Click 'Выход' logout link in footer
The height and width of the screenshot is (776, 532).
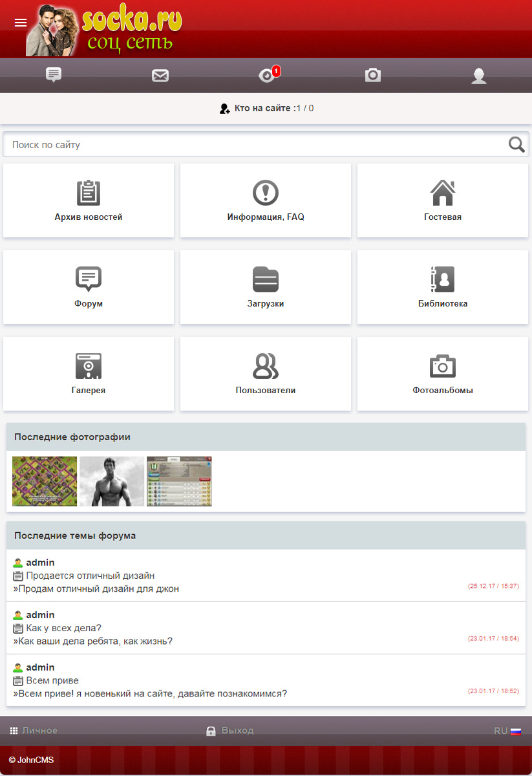tap(229, 731)
